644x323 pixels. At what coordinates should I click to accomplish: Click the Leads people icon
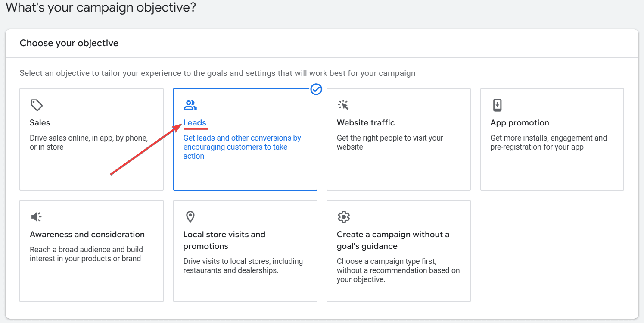190,105
